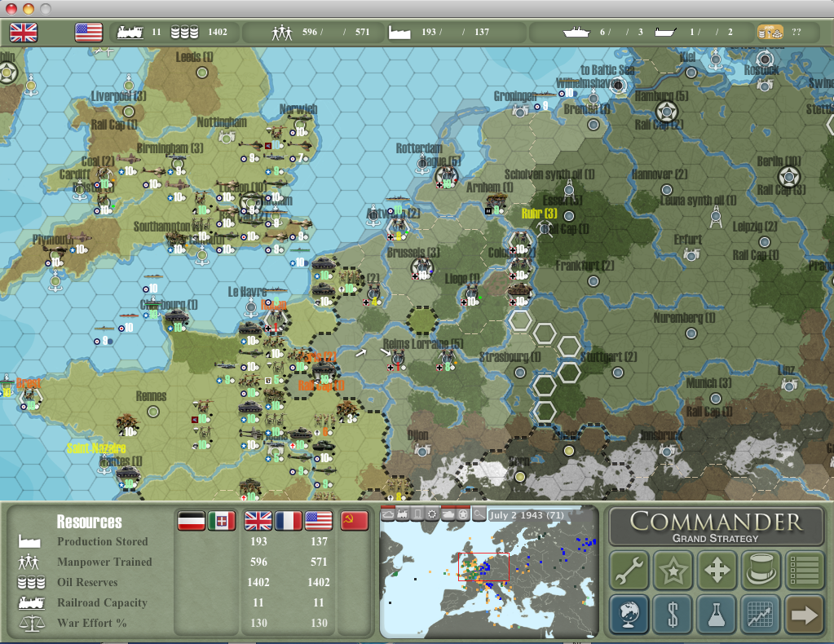Select the US flag in Resources panel

[319, 521]
